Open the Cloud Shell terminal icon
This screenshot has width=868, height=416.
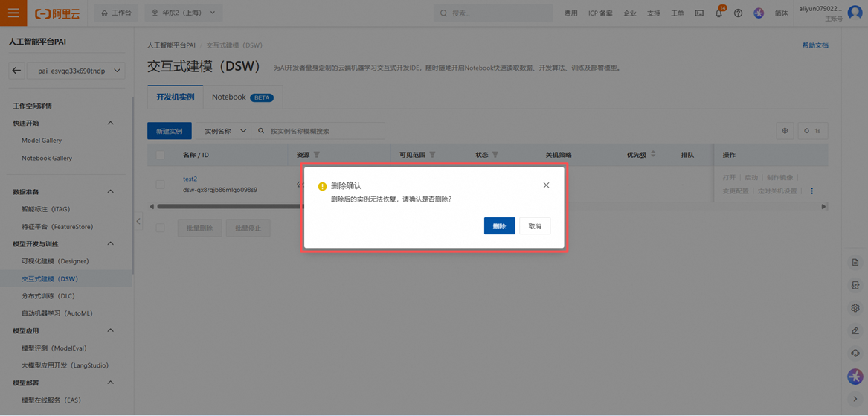point(699,13)
